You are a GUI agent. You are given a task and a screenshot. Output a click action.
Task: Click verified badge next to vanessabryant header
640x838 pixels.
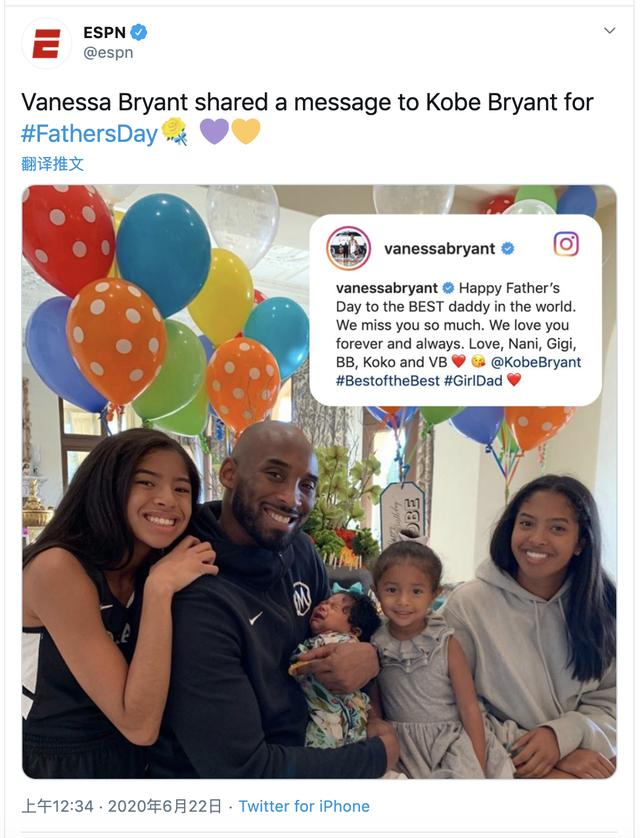[x=508, y=249]
